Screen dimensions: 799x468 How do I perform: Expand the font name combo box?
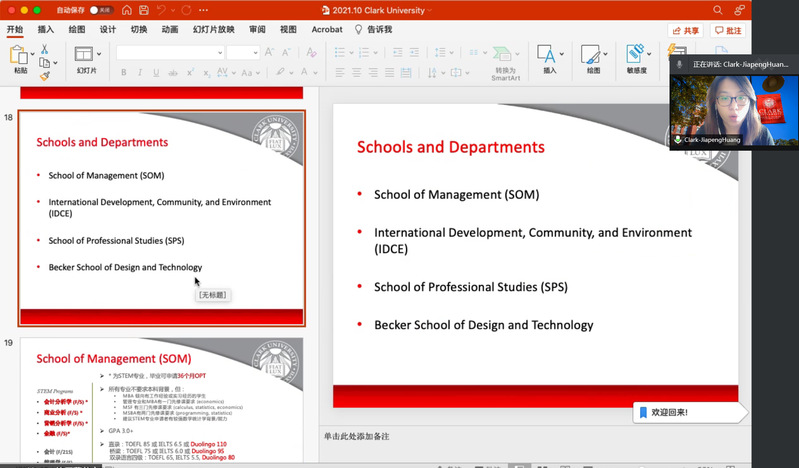(x=219, y=52)
